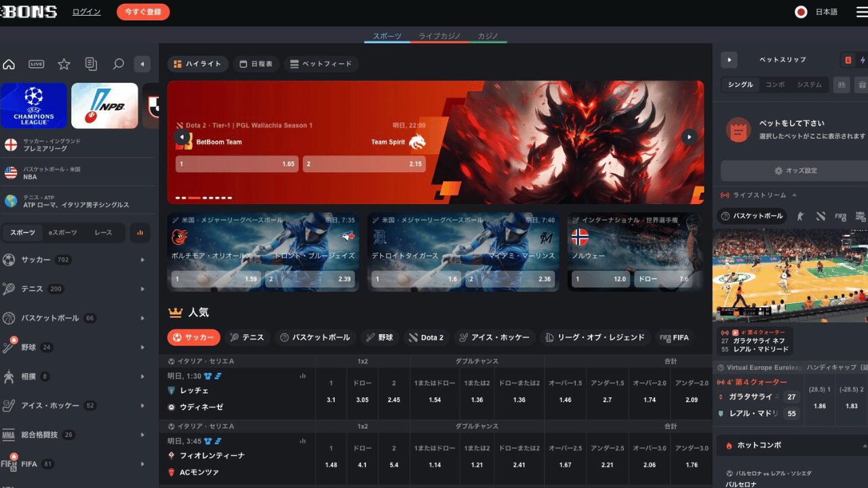Viewport: 868px width, 488px height.
Task: Select 日程表 schedule button
Action: [x=256, y=64]
